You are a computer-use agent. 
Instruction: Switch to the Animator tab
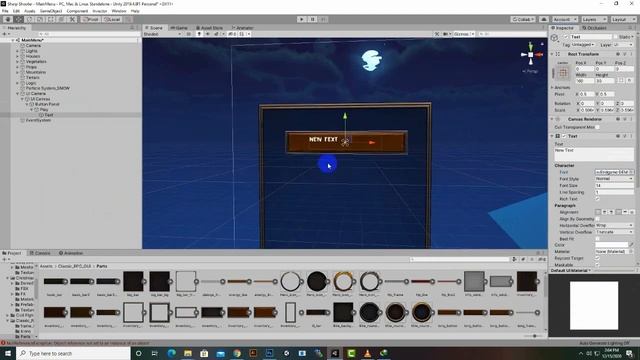click(242, 28)
